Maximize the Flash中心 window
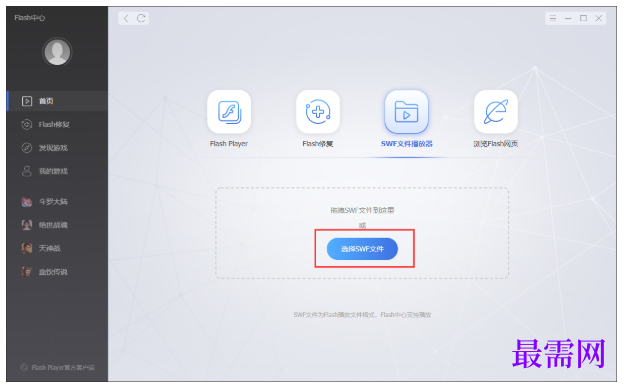The width and height of the screenshot is (624, 385). [x=583, y=18]
